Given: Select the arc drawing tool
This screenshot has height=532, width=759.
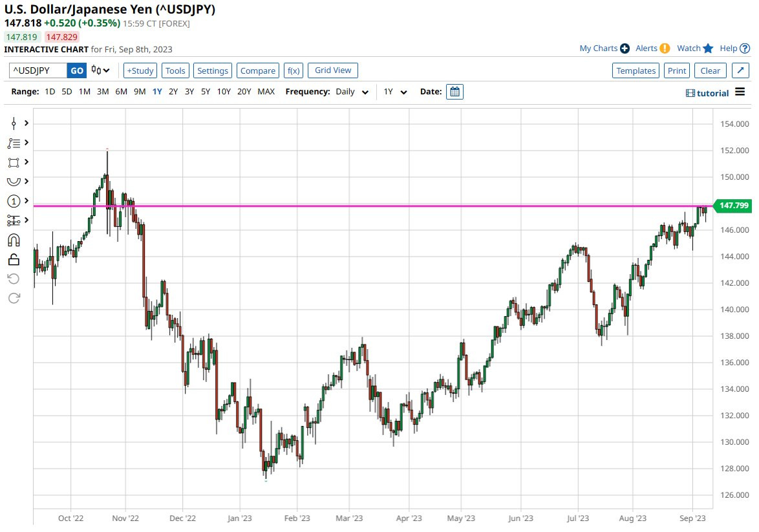Looking at the screenshot, I should point(14,182).
